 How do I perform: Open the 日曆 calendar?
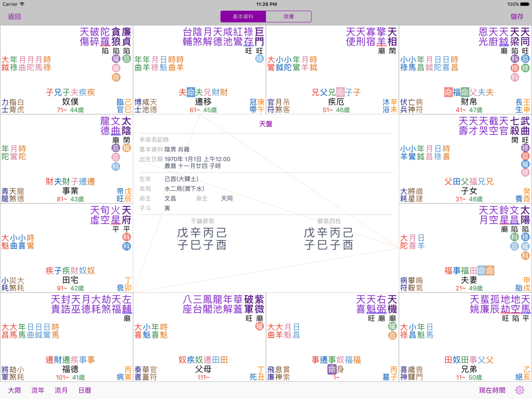[x=84, y=390]
